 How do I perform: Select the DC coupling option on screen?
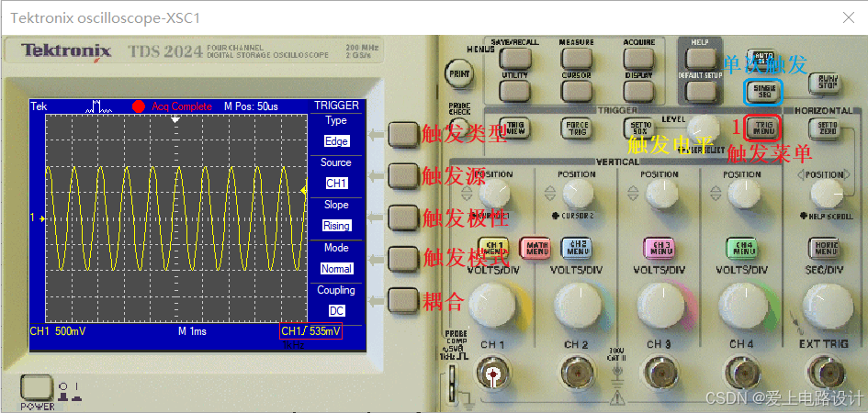(x=336, y=311)
